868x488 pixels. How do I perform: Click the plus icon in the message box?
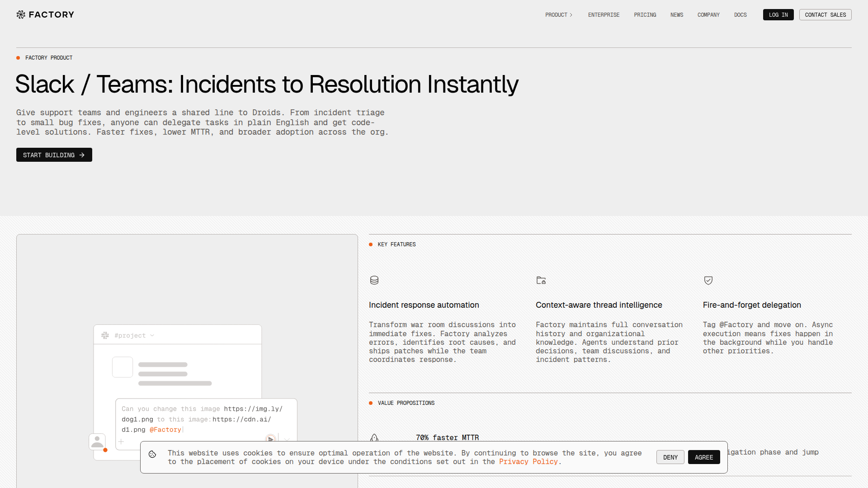point(121,441)
